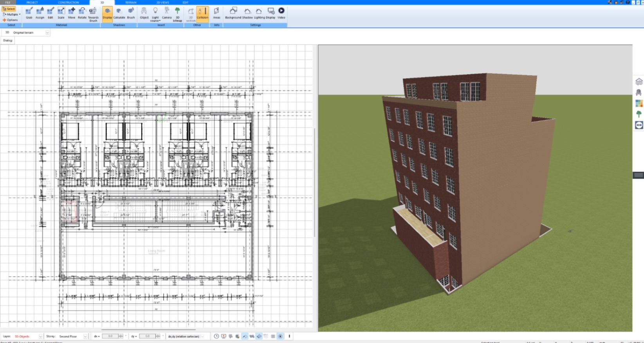
Task: Activate the Scale material tool
Action: tap(61, 13)
